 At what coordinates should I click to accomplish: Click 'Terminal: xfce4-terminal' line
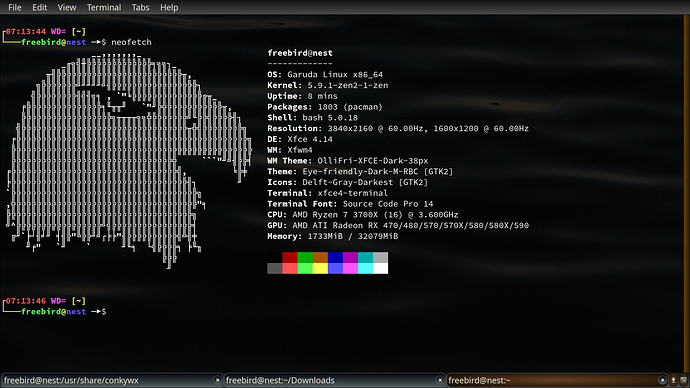pyautogui.click(x=327, y=193)
